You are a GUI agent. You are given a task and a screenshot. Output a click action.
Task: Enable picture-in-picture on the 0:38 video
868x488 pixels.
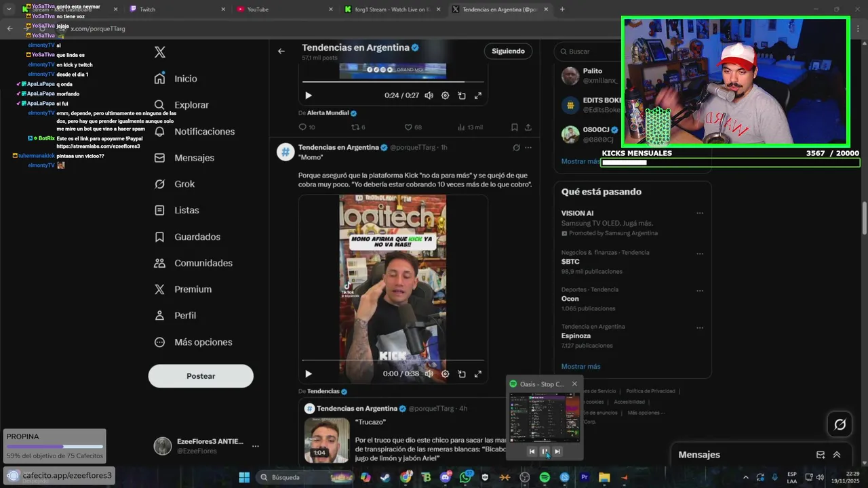(x=462, y=373)
